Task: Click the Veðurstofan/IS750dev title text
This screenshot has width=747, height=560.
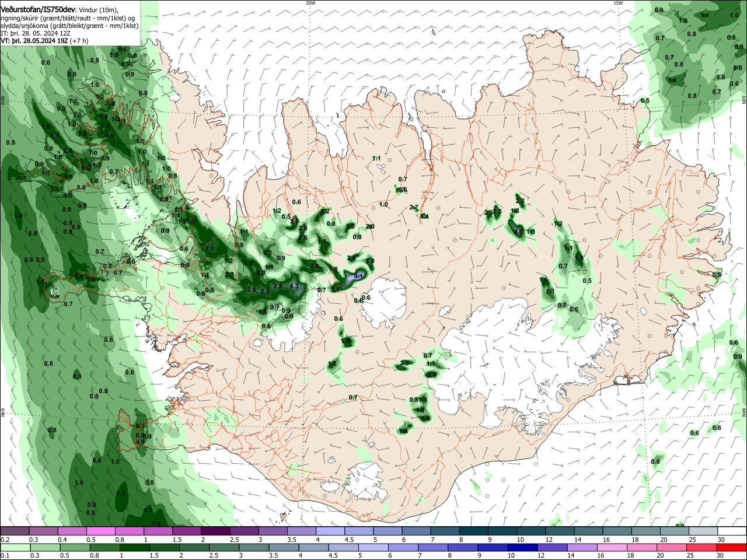Action: point(38,10)
